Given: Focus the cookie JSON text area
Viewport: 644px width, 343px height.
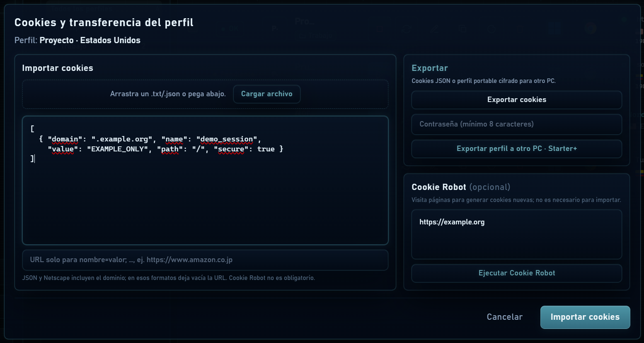Looking at the screenshot, I should pos(205,180).
